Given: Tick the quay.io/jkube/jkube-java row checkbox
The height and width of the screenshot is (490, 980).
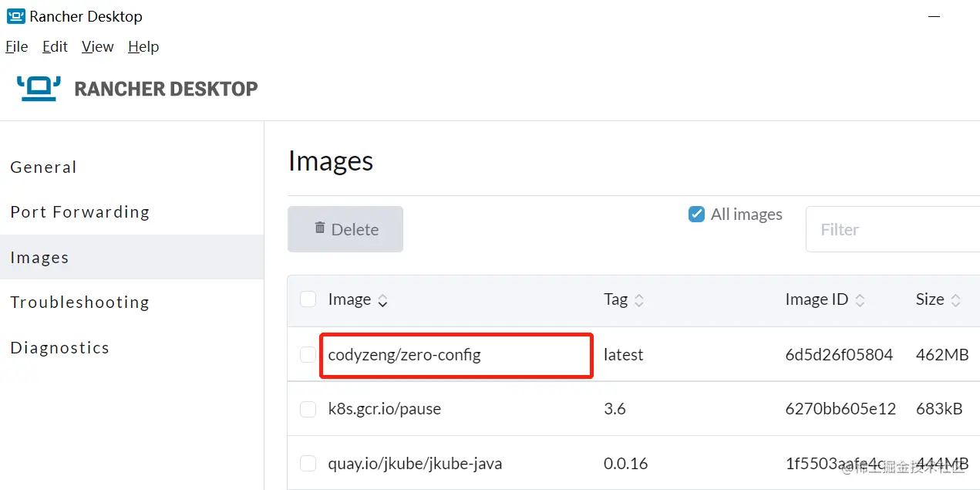Looking at the screenshot, I should click(x=308, y=464).
